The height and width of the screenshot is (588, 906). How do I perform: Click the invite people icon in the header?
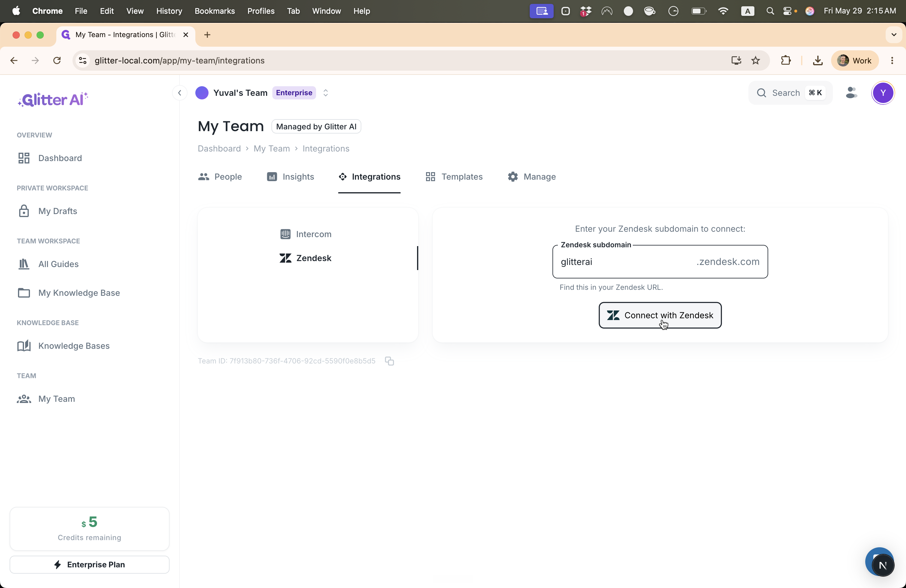coord(851,93)
